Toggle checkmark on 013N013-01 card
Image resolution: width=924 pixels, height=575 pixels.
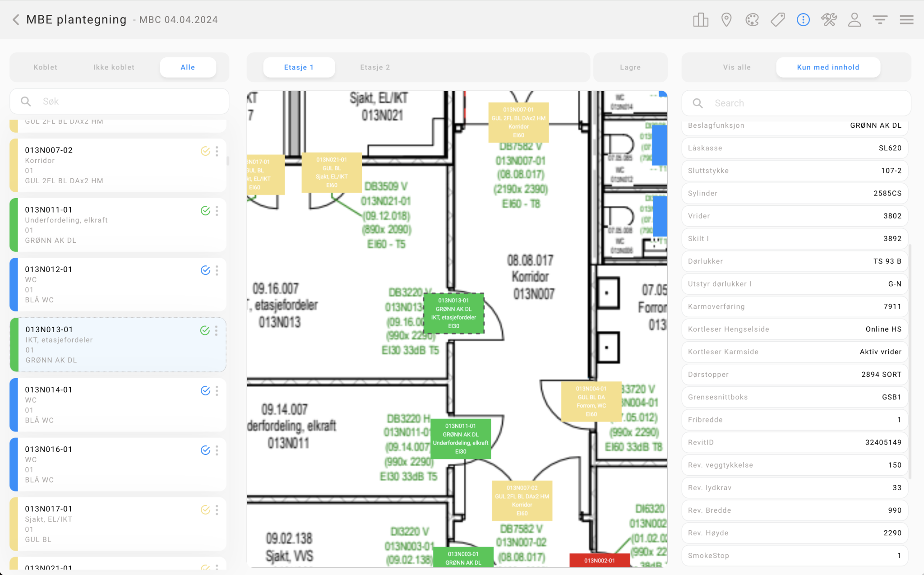pyautogui.click(x=205, y=331)
